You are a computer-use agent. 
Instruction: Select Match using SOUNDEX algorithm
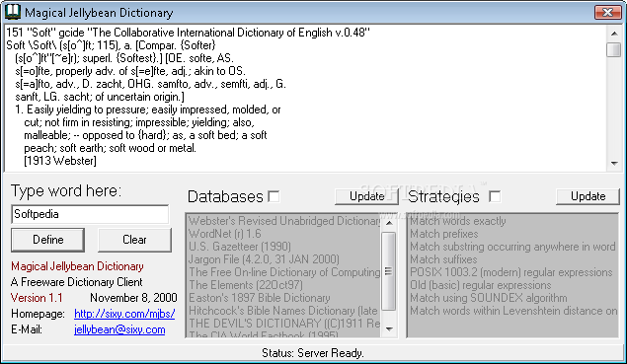(x=512, y=298)
